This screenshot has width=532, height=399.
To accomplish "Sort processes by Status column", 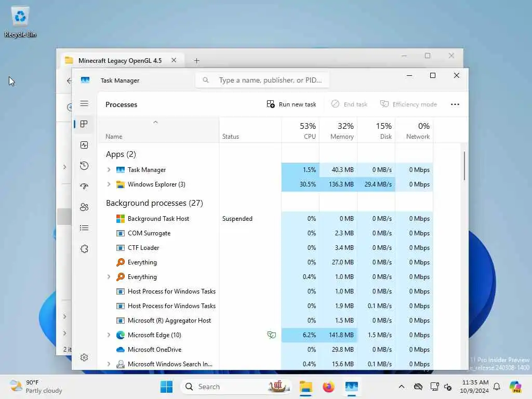I will [250, 130].
